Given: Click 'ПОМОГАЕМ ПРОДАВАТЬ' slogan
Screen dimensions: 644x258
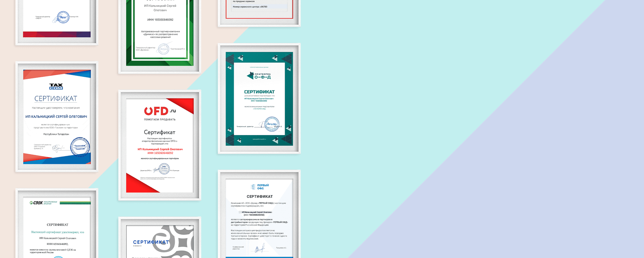Looking at the screenshot, I should pyautogui.click(x=160, y=120).
